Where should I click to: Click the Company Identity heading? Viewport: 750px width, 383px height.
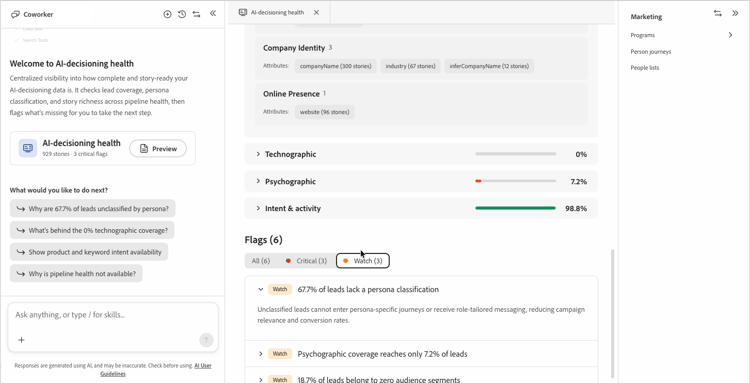[294, 48]
